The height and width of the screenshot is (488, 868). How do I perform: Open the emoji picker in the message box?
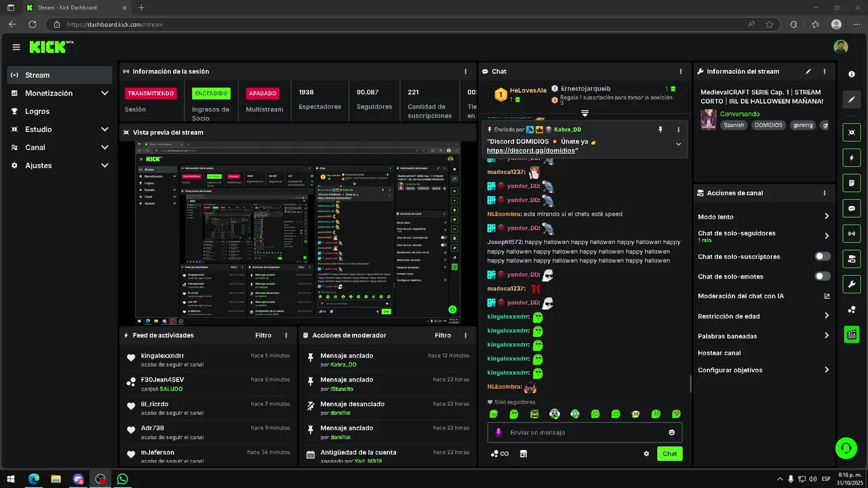coord(672,432)
